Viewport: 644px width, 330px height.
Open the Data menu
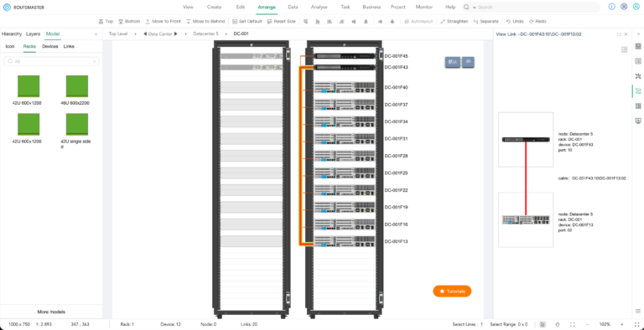click(293, 7)
